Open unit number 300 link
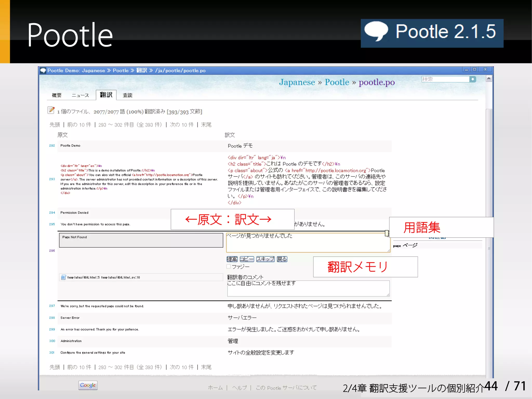 (52, 341)
